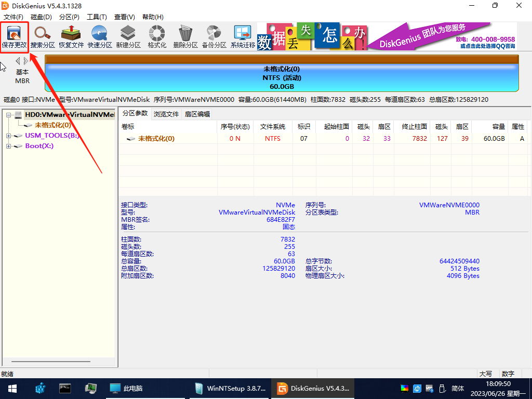The width and height of the screenshot is (532, 399).
Task: Open the 文件(F) menu
Action: pos(14,17)
